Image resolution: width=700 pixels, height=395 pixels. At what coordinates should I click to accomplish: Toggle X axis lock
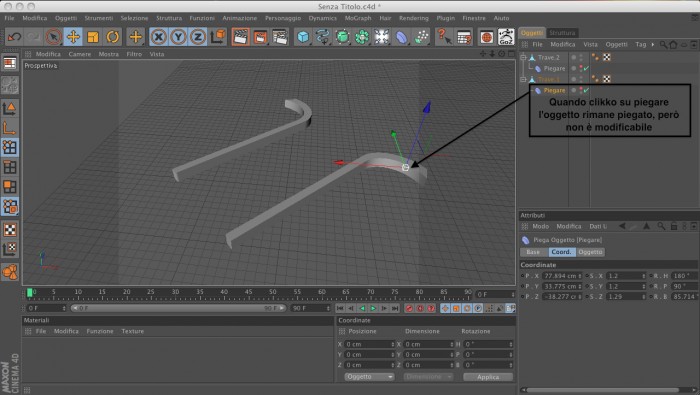pyautogui.click(x=158, y=37)
